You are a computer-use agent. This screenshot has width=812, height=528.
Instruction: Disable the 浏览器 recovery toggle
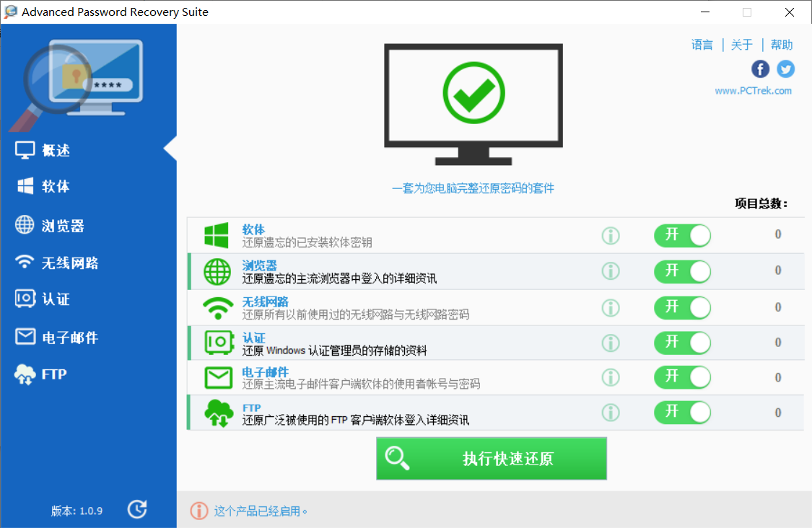click(x=682, y=271)
